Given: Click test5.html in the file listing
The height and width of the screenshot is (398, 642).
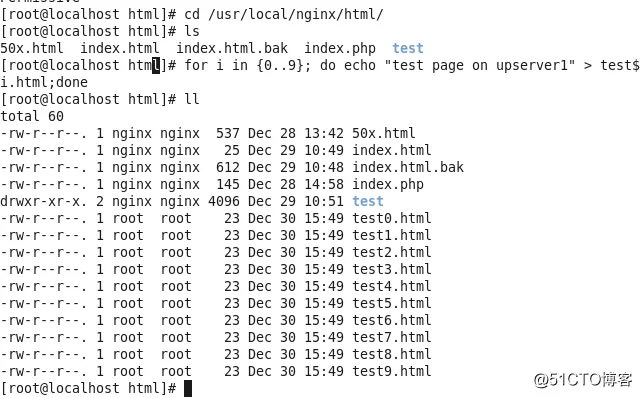Looking at the screenshot, I should coord(391,303).
